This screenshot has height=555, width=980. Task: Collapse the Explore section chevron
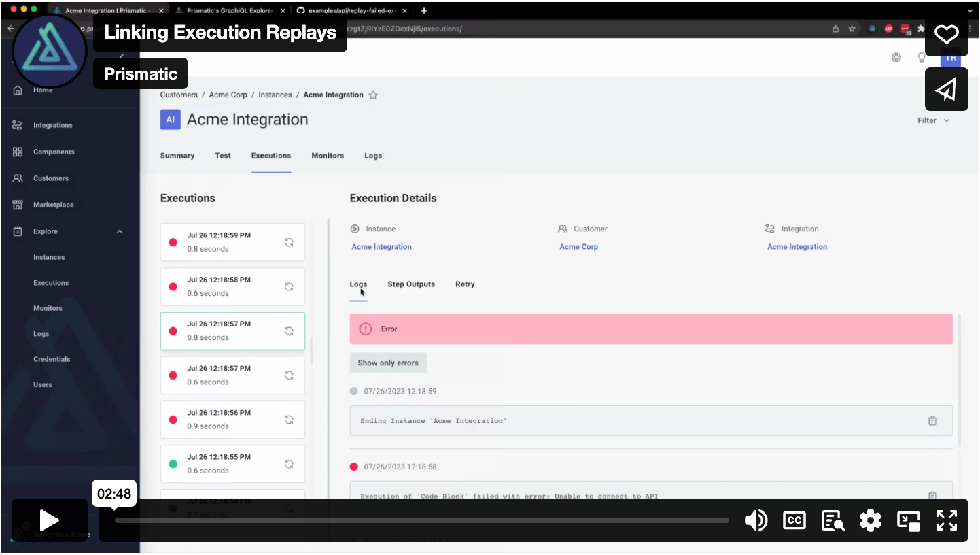tap(120, 231)
